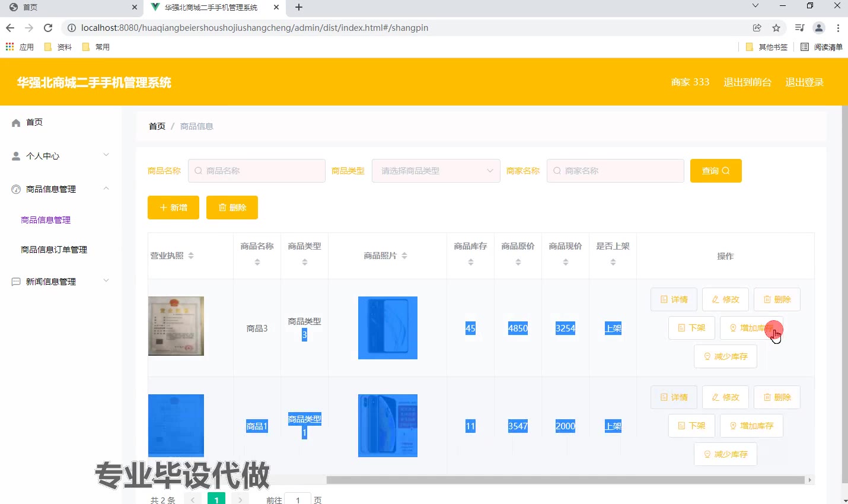
Task: Click the 个人中心 user icon
Action: 16,156
